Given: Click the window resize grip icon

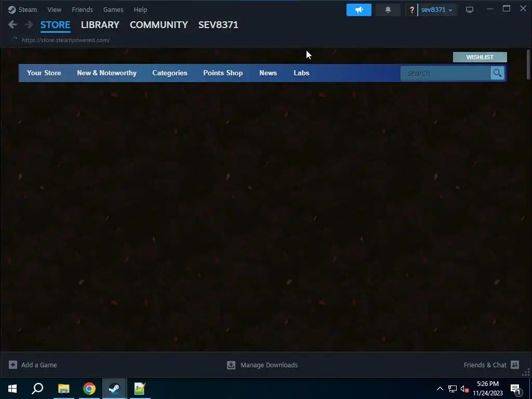Looking at the screenshot, I should (x=526, y=373).
